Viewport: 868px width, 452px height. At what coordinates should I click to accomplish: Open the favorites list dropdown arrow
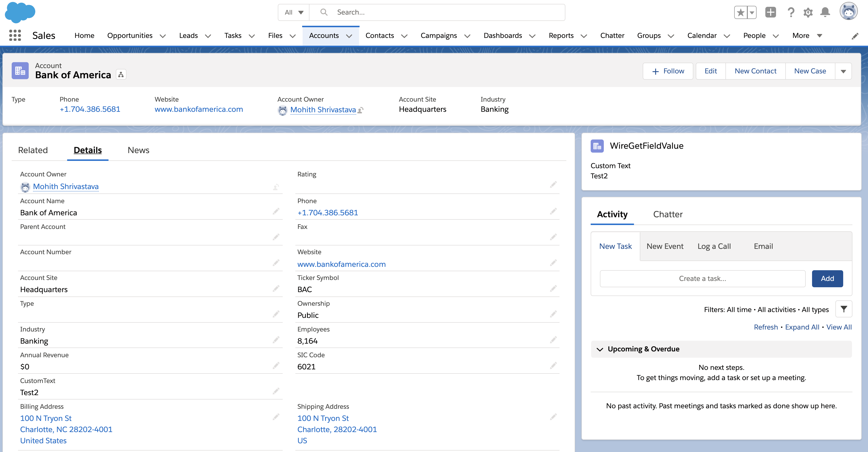pos(752,12)
